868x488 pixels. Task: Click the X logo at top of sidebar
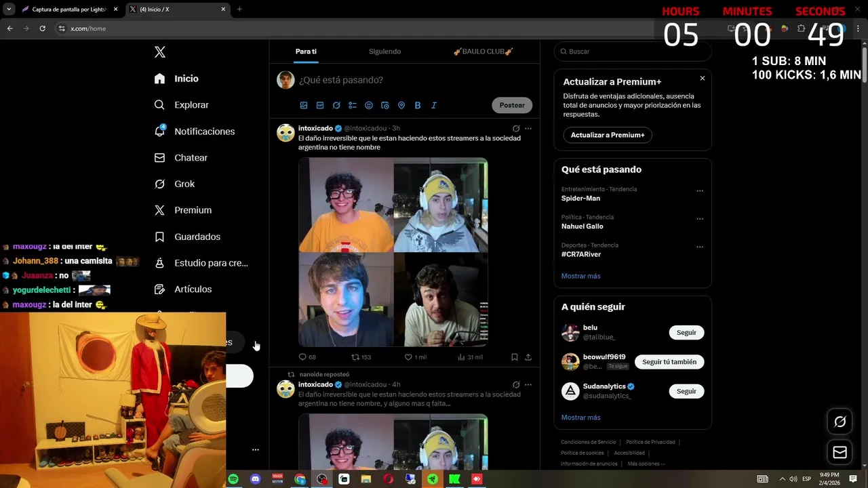[x=160, y=52]
